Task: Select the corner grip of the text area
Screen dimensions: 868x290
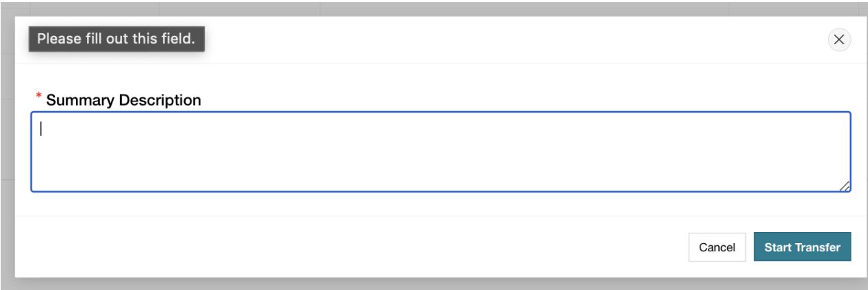Action: click(845, 186)
